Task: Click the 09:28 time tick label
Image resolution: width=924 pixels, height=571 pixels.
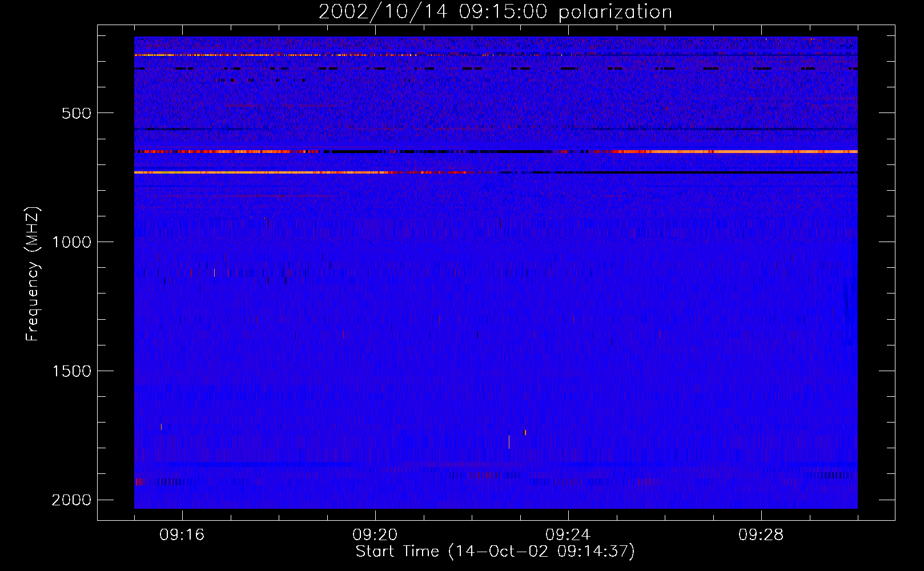Action: click(x=761, y=535)
